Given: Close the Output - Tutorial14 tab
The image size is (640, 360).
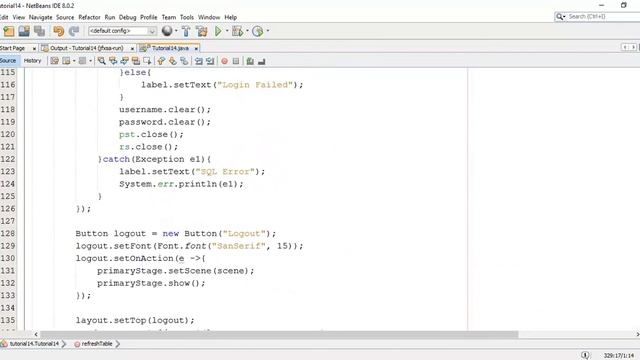Looking at the screenshot, I should [132, 49].
